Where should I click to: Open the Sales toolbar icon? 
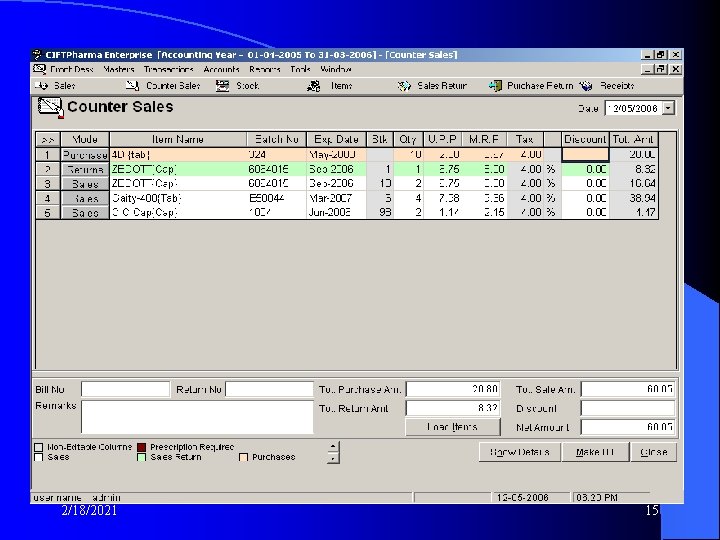tap(42, 86)
